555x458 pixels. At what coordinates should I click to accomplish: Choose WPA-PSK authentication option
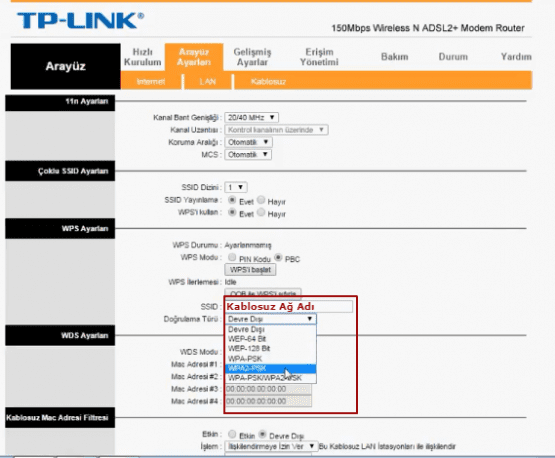point(271,359)
